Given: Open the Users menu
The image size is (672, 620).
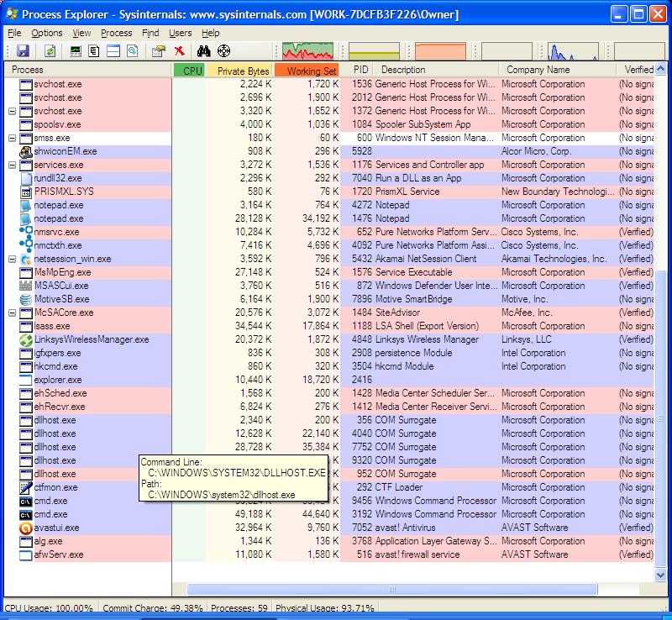Looking at the screenshot, I should (x=180, y=33).
